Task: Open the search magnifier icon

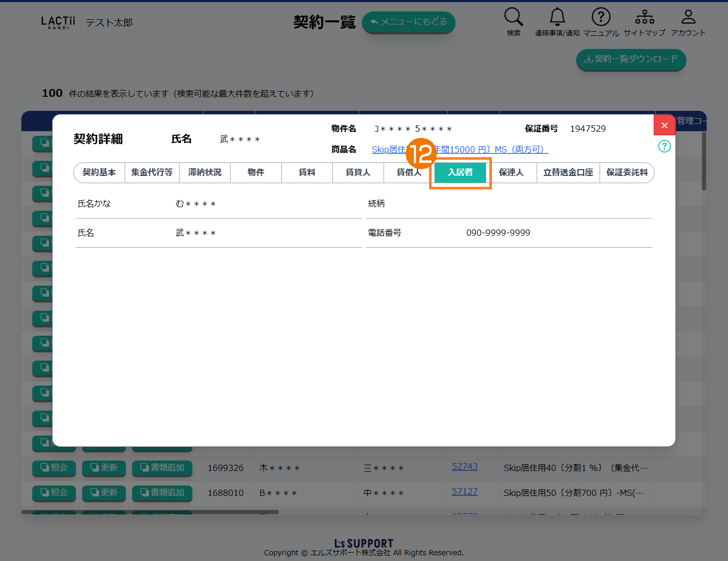Action: click(x=513, y=17)
